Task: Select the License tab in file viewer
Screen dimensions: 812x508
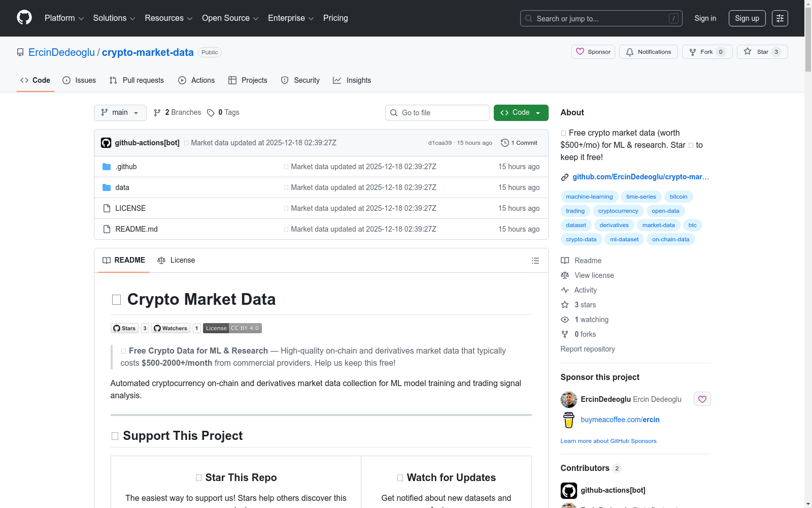Action: 176,261
